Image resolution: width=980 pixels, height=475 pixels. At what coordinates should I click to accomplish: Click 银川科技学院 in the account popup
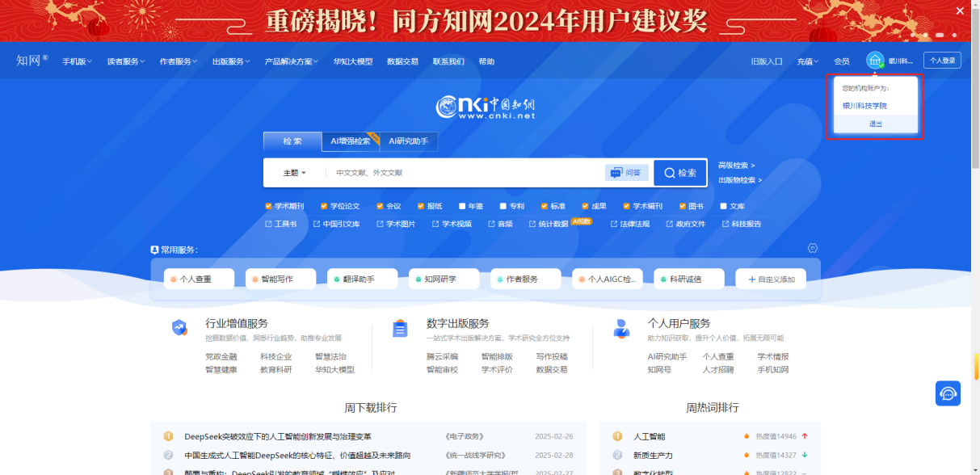pos(864,106)
